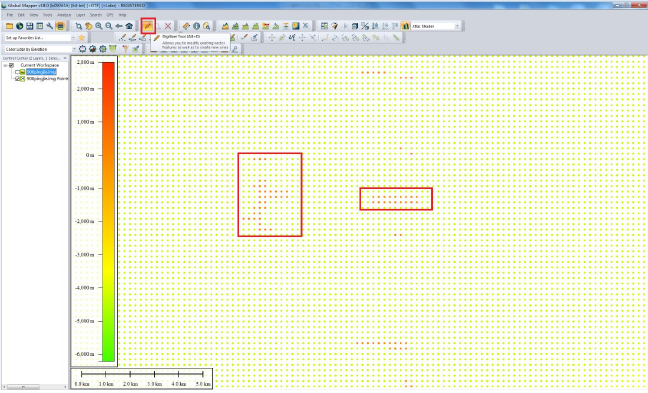
Task: Click the Home full view icon
Action: coord(129,26)
